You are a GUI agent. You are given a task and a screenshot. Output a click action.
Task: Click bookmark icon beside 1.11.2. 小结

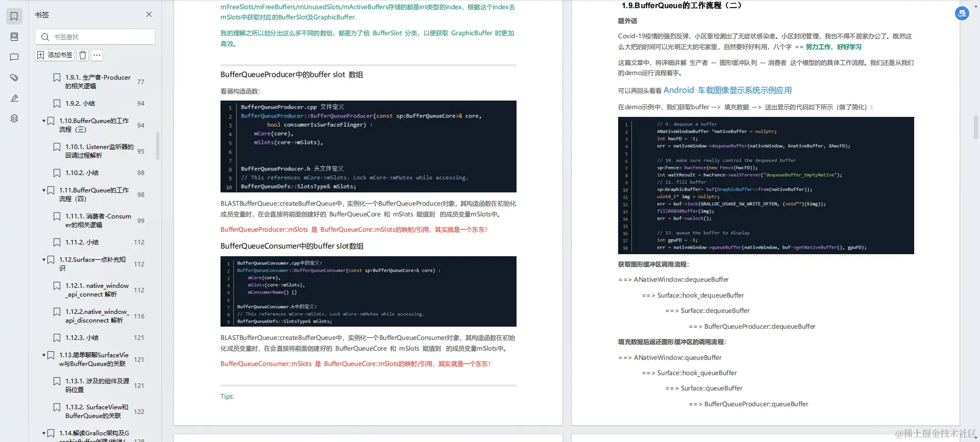(57, 242)
